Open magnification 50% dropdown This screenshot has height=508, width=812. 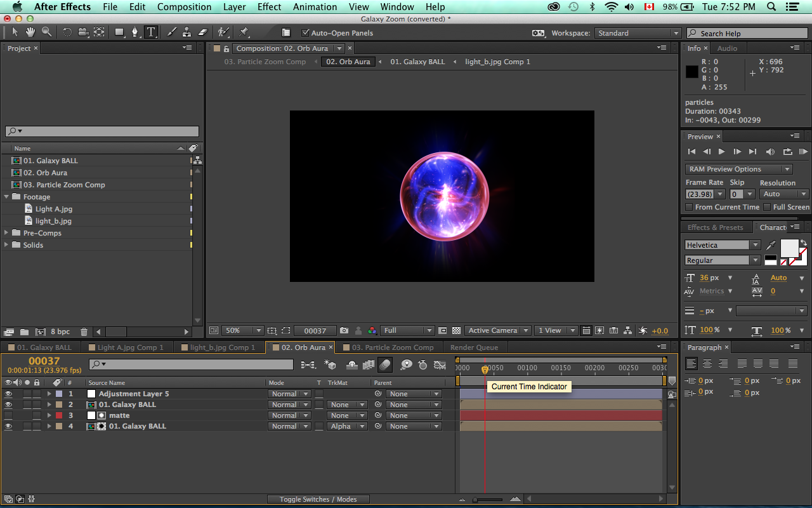coord(242,330)
